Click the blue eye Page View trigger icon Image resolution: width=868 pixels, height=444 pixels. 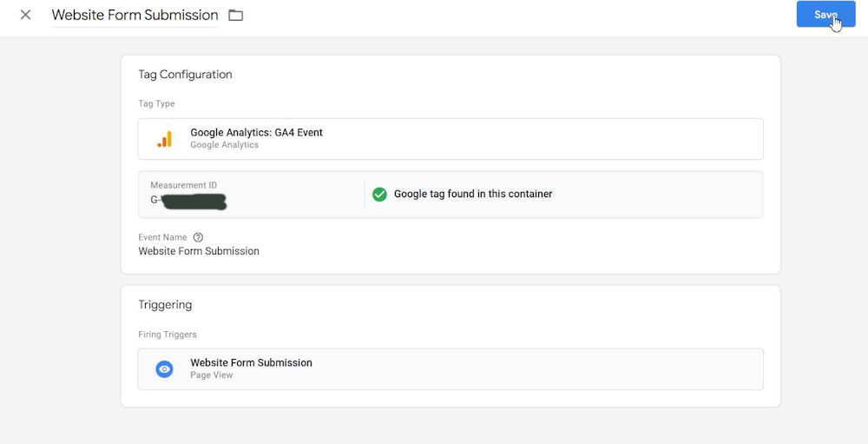click(x=164, y=369)
